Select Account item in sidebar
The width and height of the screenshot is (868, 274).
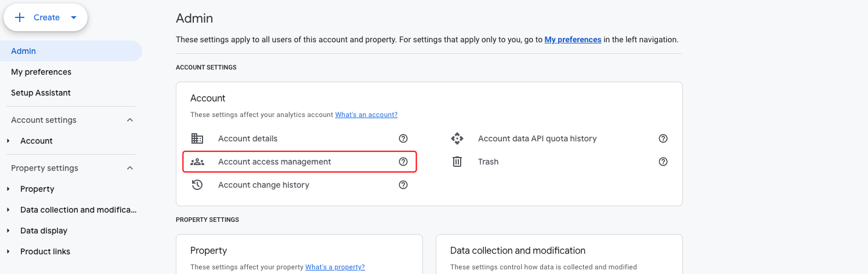tap(37, 141)
